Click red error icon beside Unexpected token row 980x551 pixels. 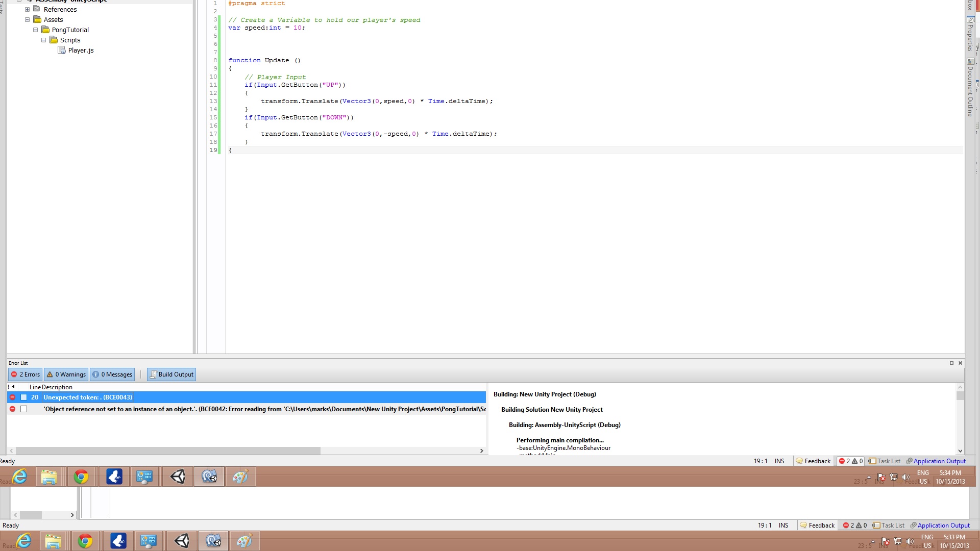(x=12, y=397)
